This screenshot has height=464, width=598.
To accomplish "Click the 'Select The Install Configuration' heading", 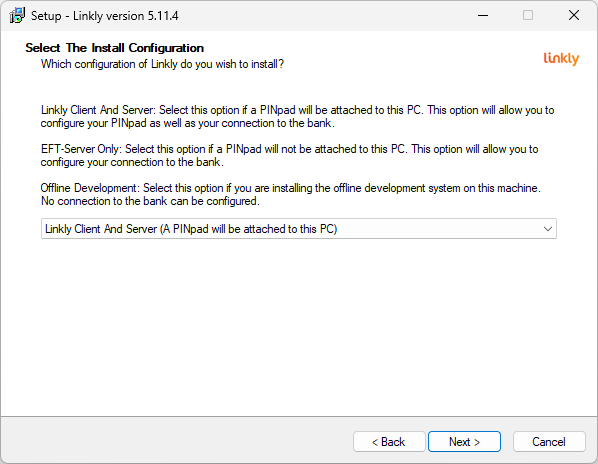I will (114, 48).
